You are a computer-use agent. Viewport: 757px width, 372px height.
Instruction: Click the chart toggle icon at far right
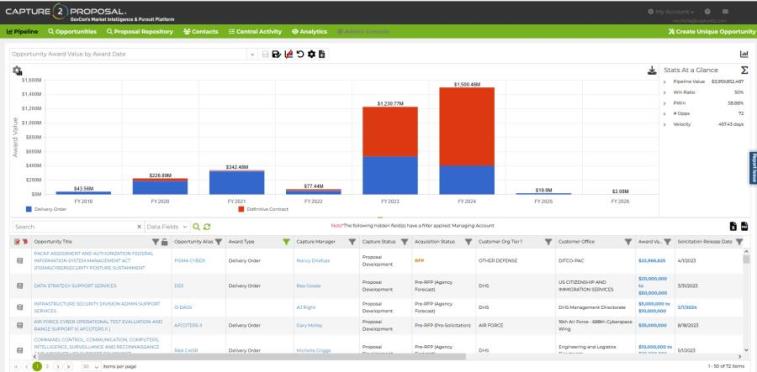pyautogui.click(x=744, y=55)
